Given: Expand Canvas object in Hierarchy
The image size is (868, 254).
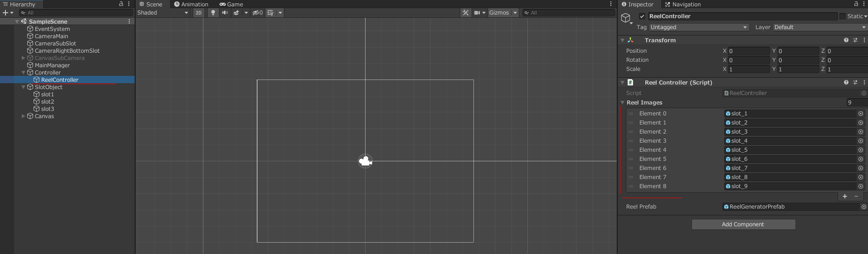Looking at the screenshot, I should pyautogui.click(x=24, y=116).
